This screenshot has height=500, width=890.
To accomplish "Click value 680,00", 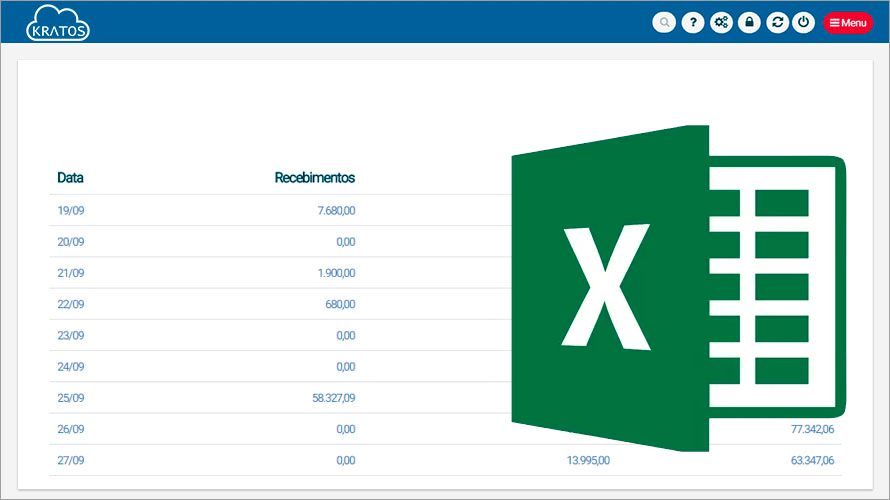I will click(x=340, y=304).
